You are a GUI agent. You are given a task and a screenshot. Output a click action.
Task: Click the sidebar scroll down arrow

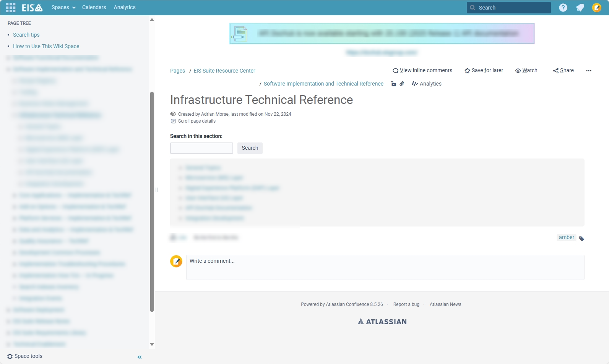click(x=152, y=345)
